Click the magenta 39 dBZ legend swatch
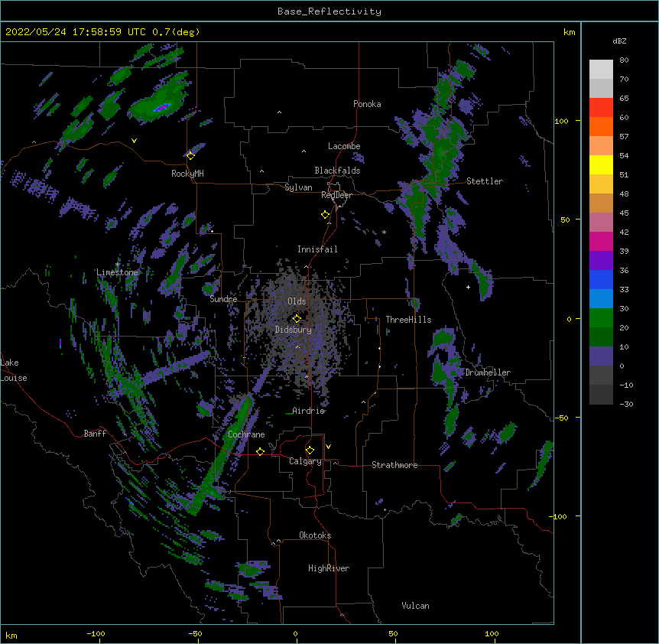The height and width of the screenshot is (644, 659). coord(601,241)
